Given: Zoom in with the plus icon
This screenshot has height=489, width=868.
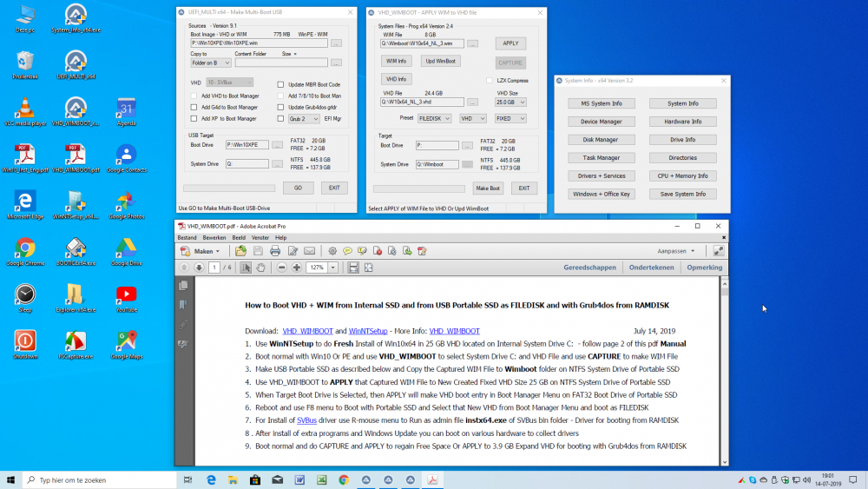Looking at the screenshot, I should click(297, 268).
